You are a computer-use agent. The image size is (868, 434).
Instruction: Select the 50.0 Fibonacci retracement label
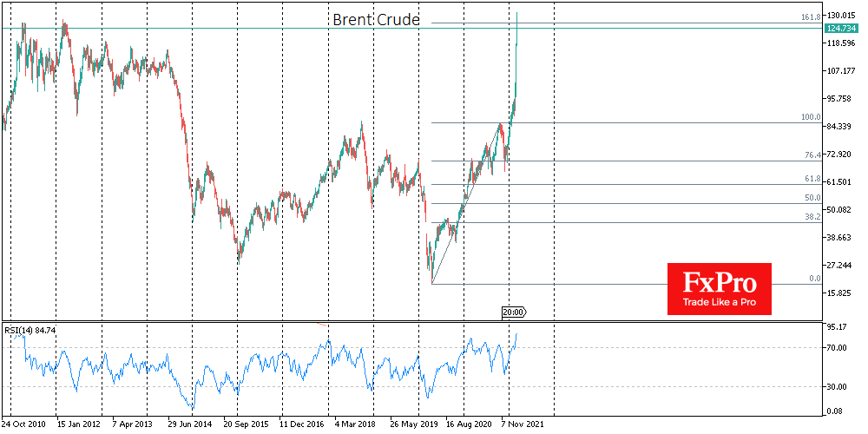click(x=811, y=199)
